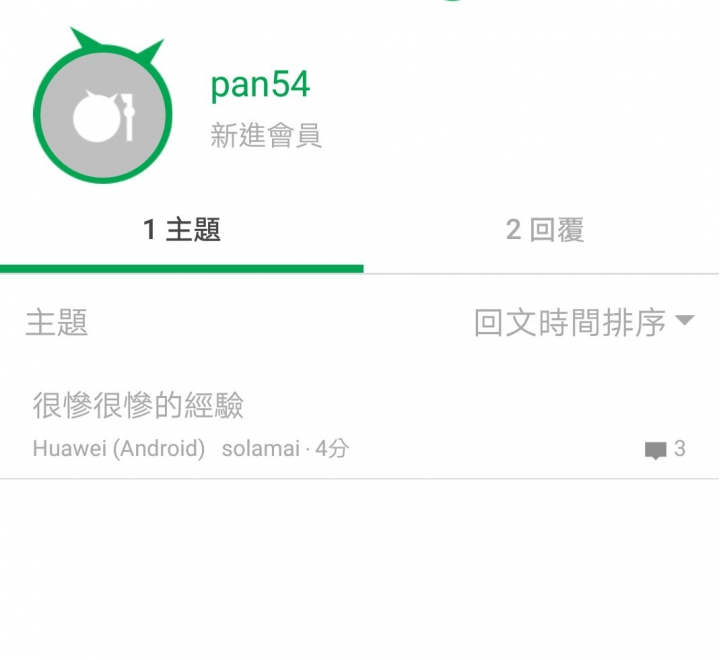Click the 主題 column header
This screenshot has height=660, width=720.
point(56,322)
